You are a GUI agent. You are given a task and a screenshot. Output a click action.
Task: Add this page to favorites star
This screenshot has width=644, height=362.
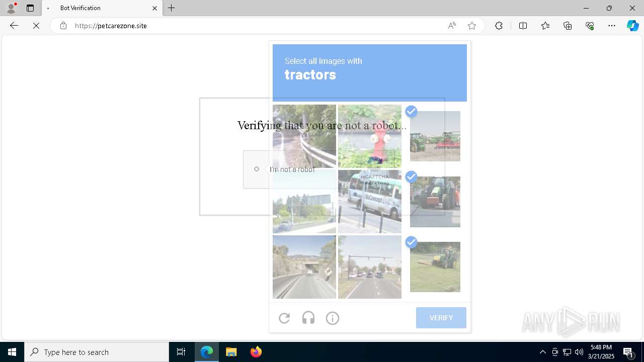[472, 26]
